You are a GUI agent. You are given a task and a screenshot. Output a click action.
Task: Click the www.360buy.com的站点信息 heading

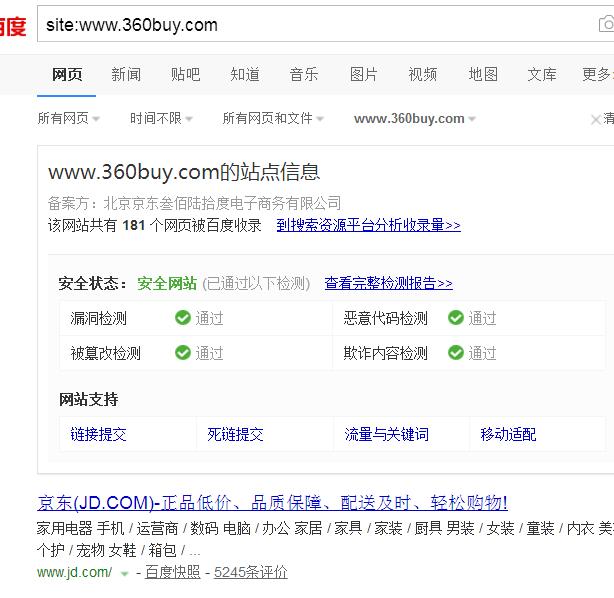184,172
